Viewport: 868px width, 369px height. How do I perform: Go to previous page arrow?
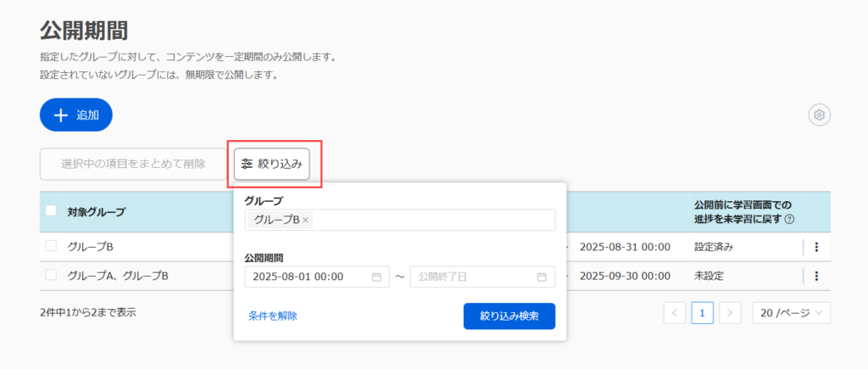point(675,313)
